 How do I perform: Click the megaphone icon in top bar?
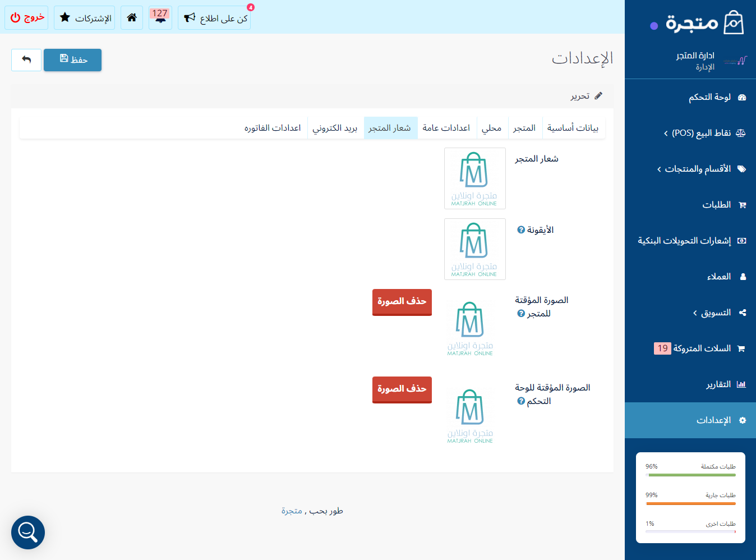[x=190, y=18]
